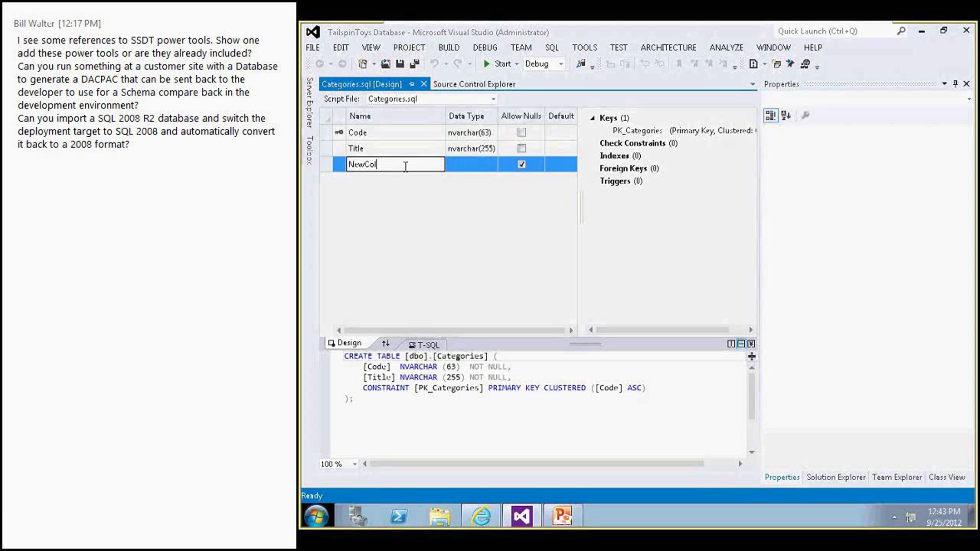Switch to the Solution Explorer tab

pyautogui.click(x=836, y=477)
